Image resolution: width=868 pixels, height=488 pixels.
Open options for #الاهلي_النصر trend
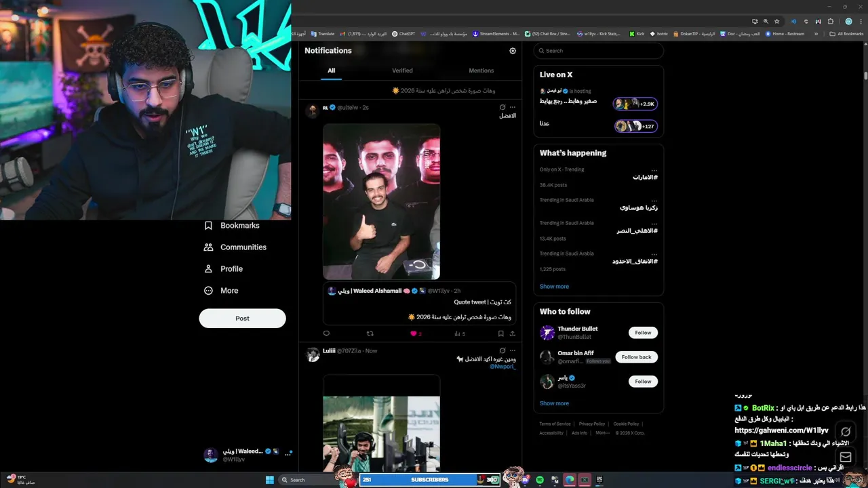pyautogui.click(x=654, y=223)
